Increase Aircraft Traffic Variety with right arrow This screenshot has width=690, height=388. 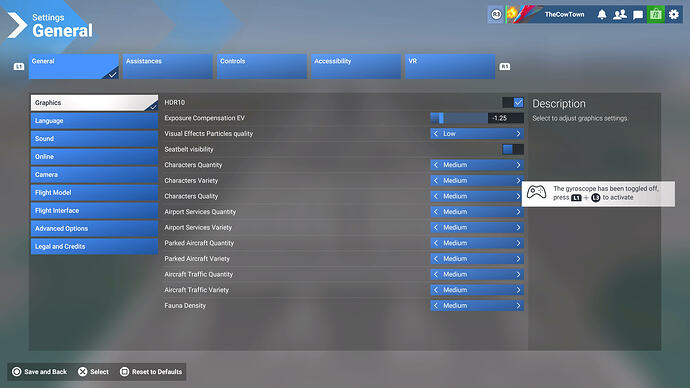point(518,290)
